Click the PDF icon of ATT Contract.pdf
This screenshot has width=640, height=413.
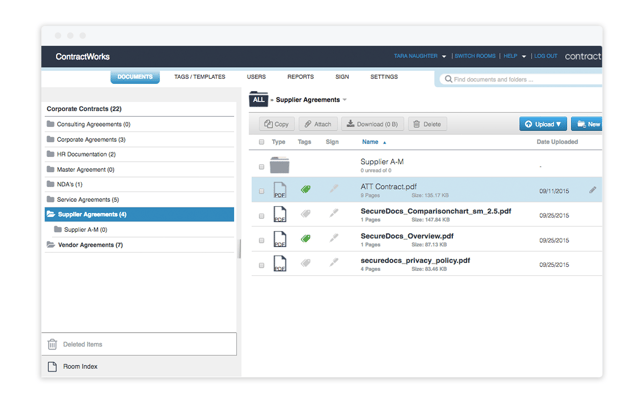pos(280,190)
